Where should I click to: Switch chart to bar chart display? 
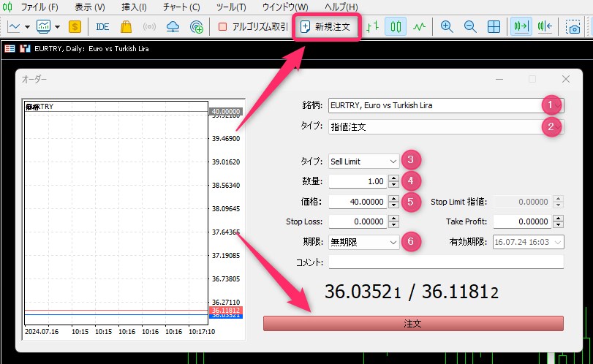373,26
